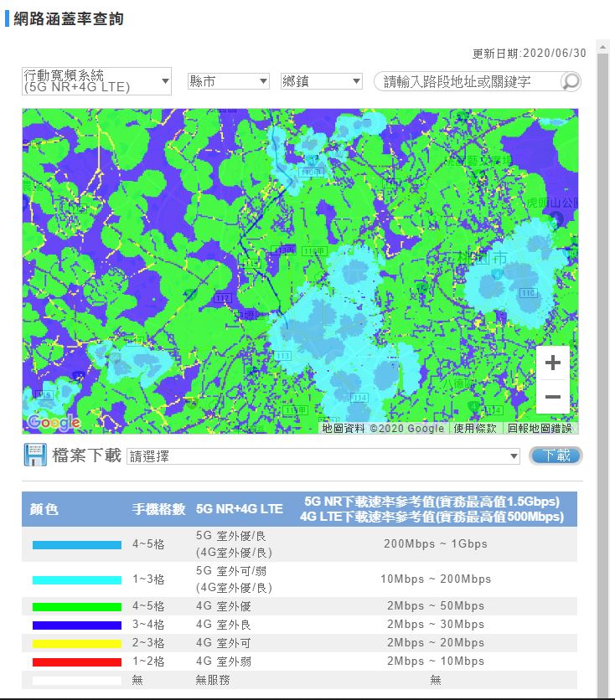Click the dark blue 4G 室外良 swatch
The image size is (615, 700).
pyautogui.click(x=77, y=625)
